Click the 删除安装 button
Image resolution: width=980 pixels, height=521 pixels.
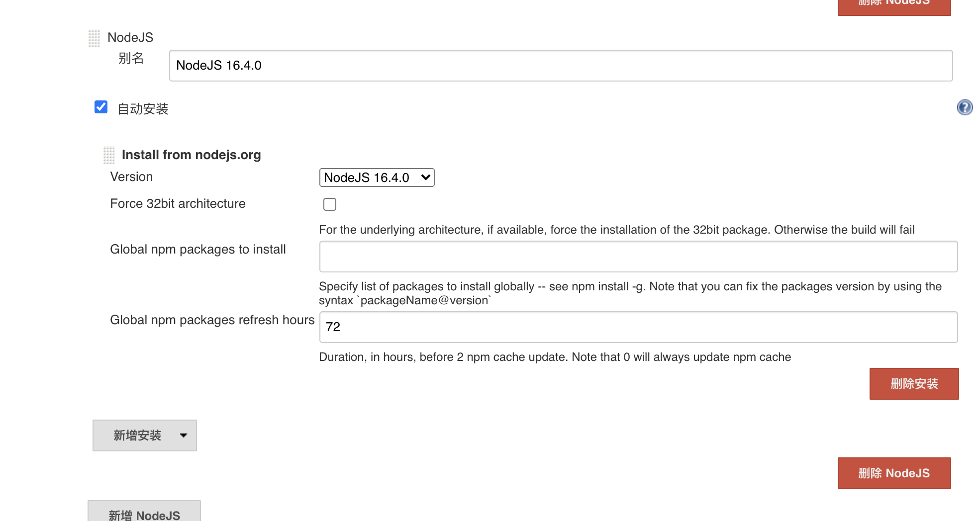pos(914,383)
